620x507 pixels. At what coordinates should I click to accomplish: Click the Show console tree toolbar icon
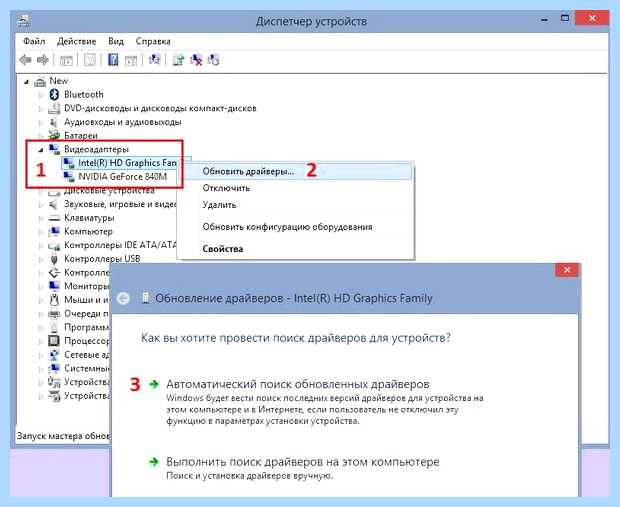point(66,60)
